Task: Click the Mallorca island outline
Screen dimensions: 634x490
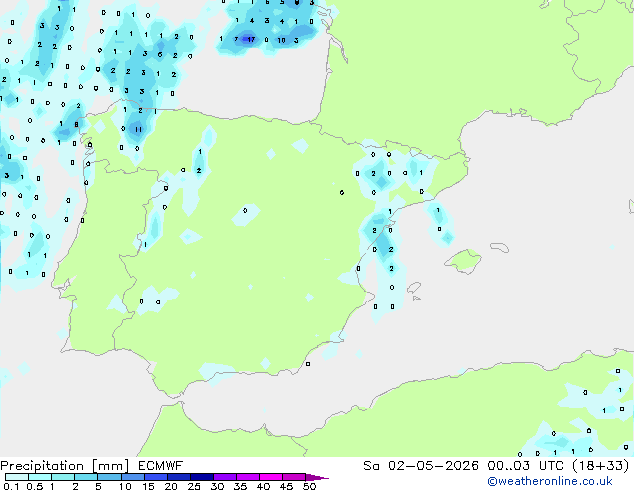Action: point(463,261)
